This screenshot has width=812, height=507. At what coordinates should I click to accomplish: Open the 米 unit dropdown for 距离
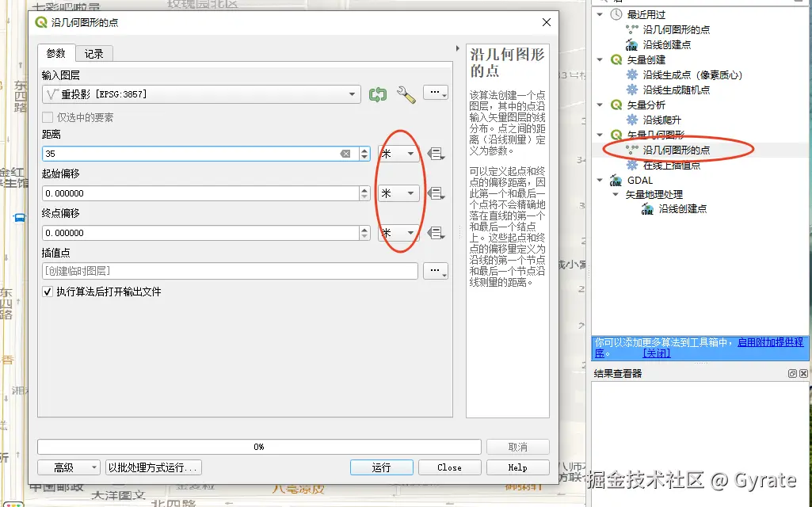[398, 153]
